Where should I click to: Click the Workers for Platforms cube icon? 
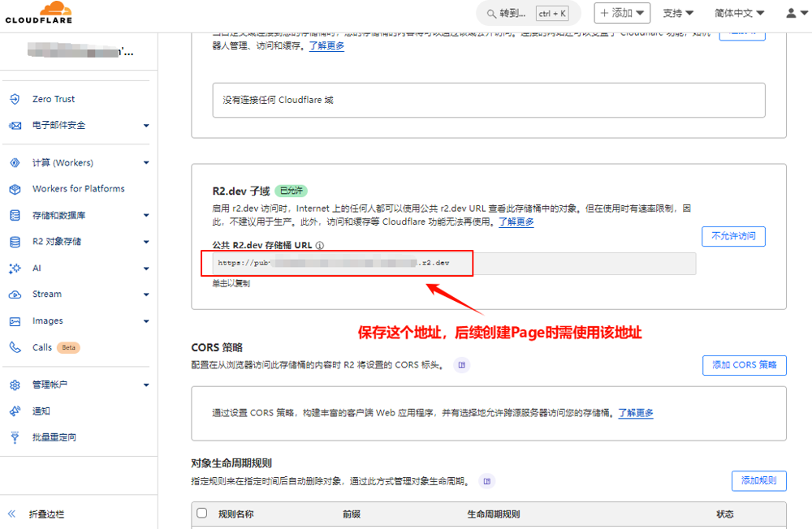click(x=15, y=189)
